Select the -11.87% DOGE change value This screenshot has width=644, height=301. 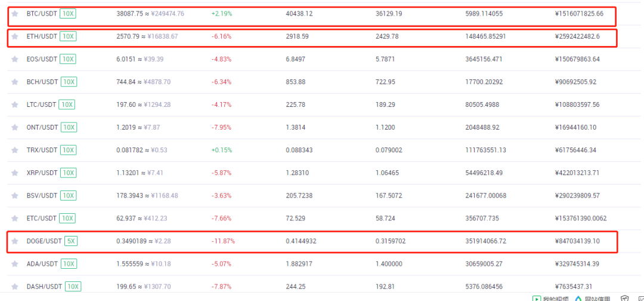223,241
